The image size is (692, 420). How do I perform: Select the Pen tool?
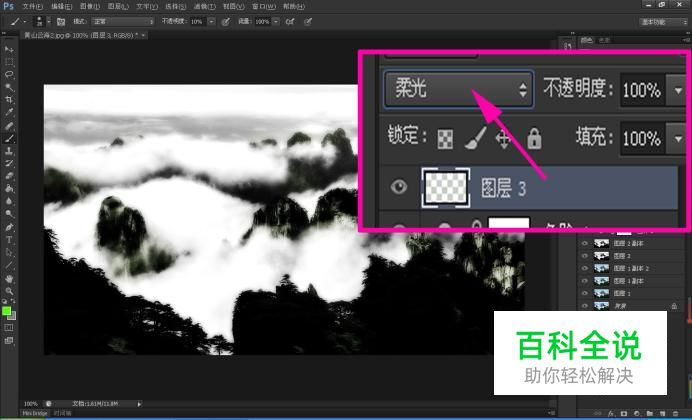click(9, 227)
